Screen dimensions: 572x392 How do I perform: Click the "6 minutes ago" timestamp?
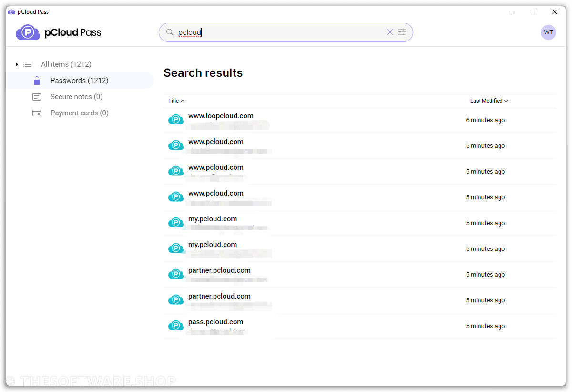(485, 120)
